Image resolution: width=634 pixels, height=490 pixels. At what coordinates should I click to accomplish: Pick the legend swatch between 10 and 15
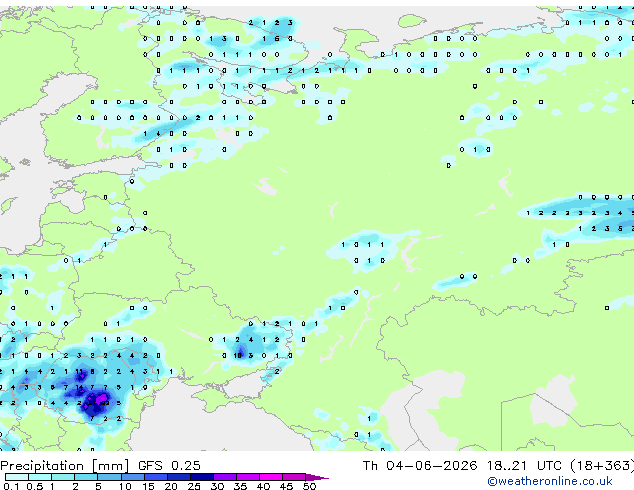click(x=132, y=477)
